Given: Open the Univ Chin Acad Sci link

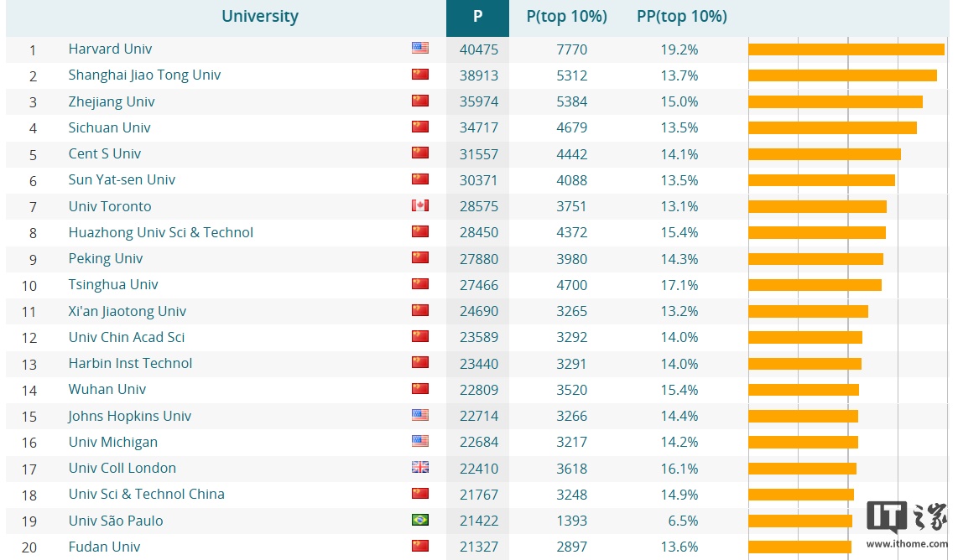Looking at the screenshot, I should (127, 337).
